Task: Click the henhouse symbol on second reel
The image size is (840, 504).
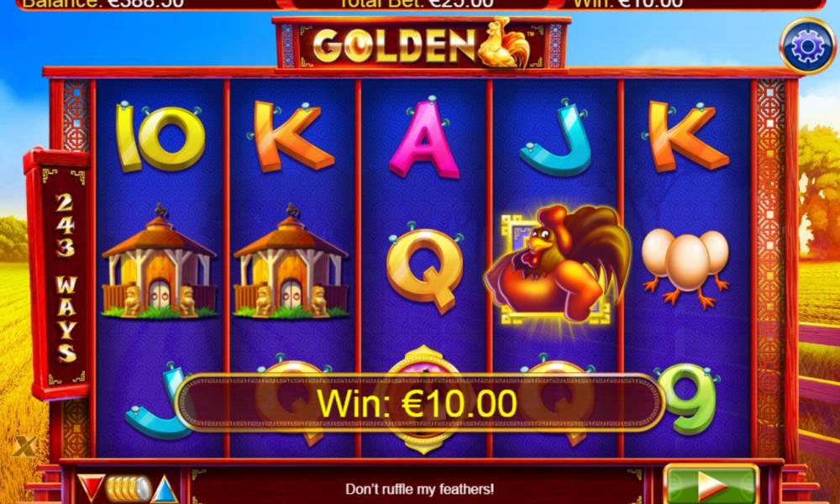Action: (x=291, y=262)
